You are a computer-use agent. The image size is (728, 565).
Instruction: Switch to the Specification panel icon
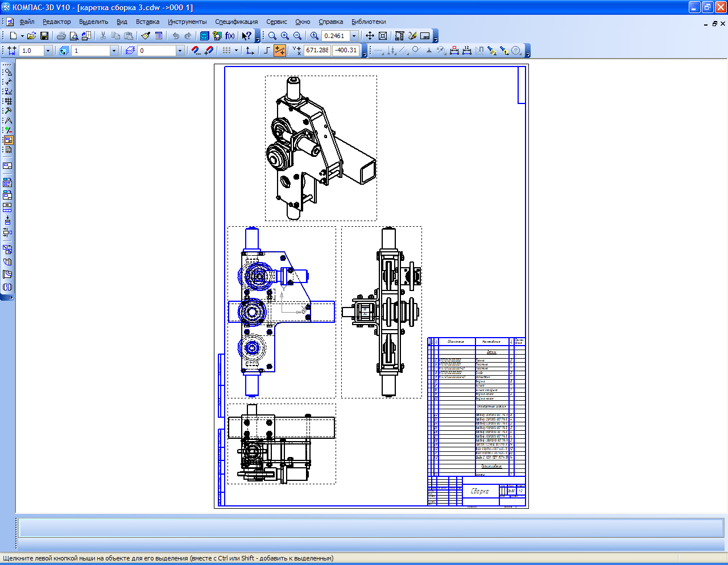coord(8,149)
